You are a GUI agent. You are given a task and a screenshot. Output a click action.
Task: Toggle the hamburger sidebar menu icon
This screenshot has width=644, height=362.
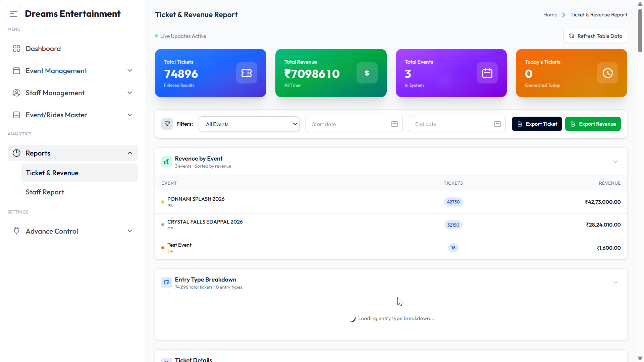point(14,14)
